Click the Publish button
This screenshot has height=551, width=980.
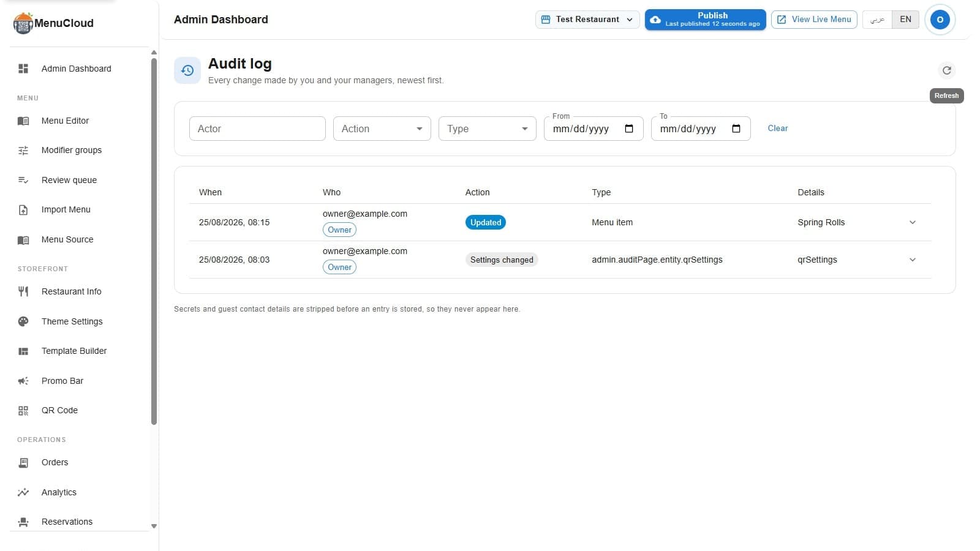tap(706, 20)
